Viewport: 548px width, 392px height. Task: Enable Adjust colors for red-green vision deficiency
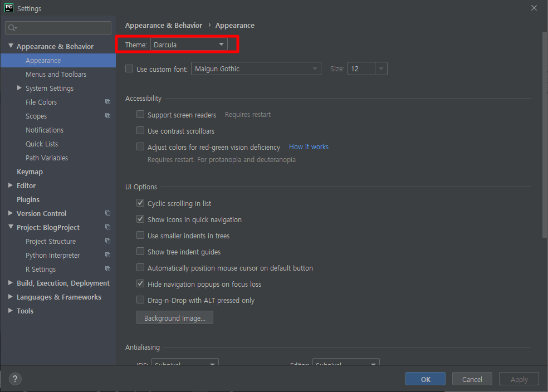(x=140, y=147)
